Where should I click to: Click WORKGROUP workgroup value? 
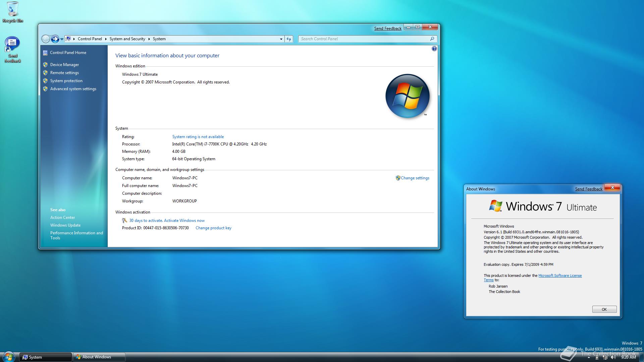point(184,201)
